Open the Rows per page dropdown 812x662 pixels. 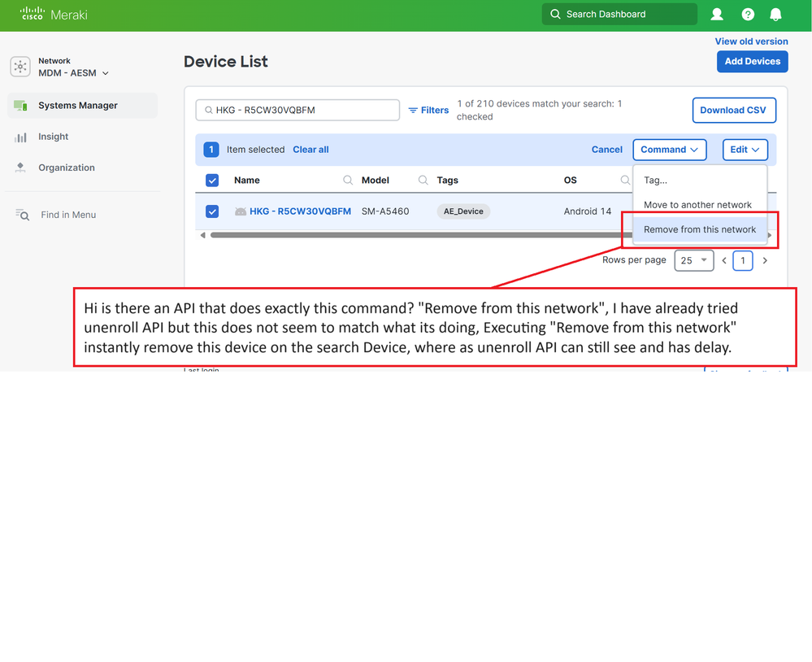[x=693, y=261]
